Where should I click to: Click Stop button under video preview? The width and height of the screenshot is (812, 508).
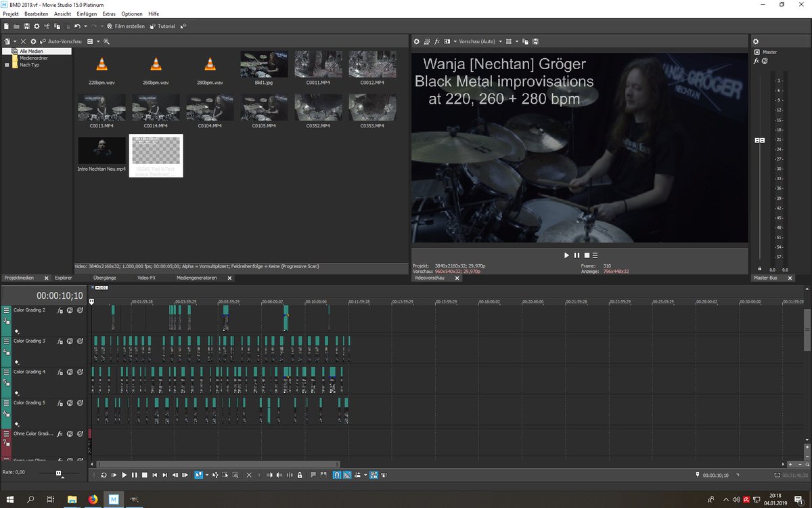tap(587, 255)
